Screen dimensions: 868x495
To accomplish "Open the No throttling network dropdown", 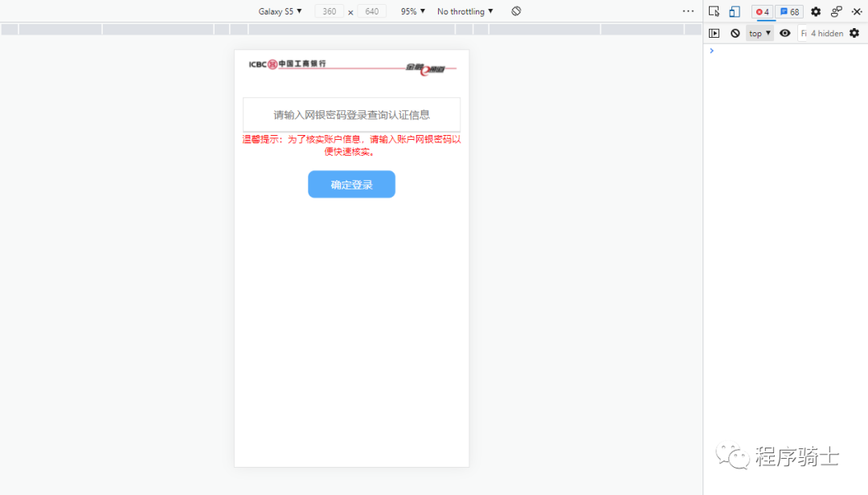I will pos(465,10).
